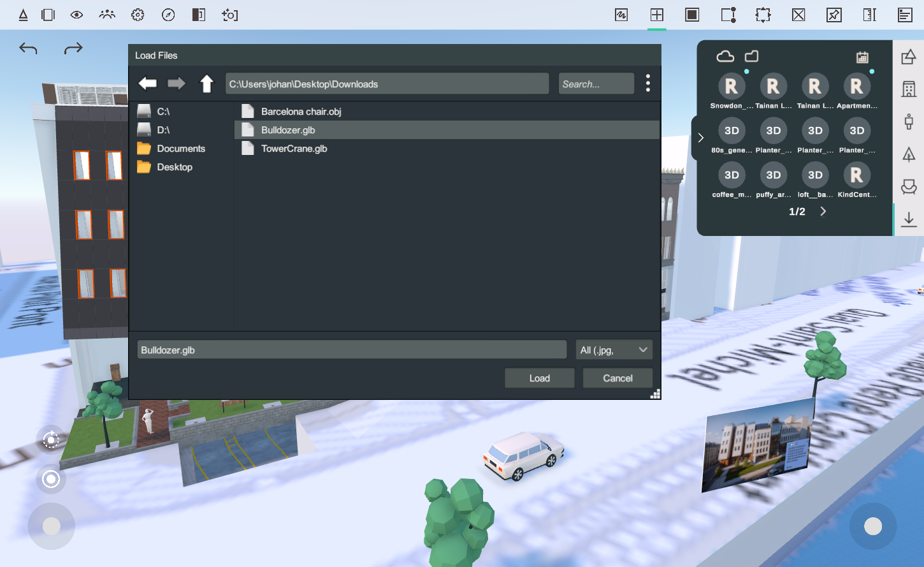The height and width of the screenshot is (567, 924).
Task: Open the people category in side panel
Action: [909, 121]
